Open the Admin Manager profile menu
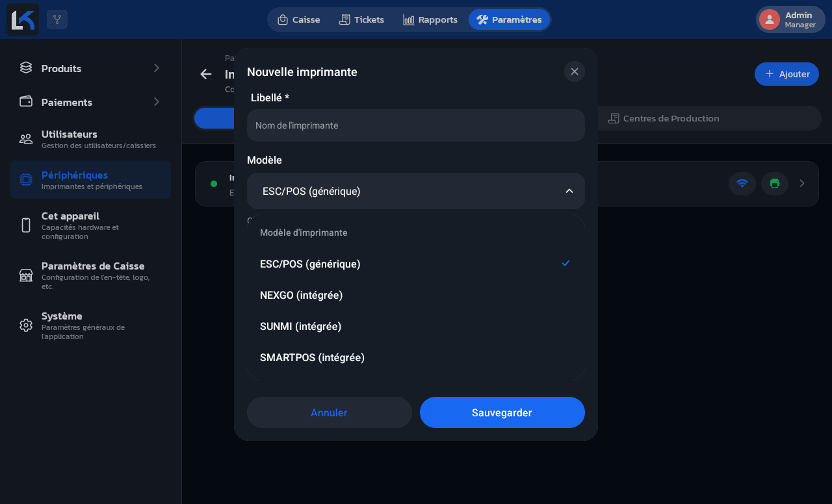Screen dimensions: 832x504 click(x=790, y=19)
